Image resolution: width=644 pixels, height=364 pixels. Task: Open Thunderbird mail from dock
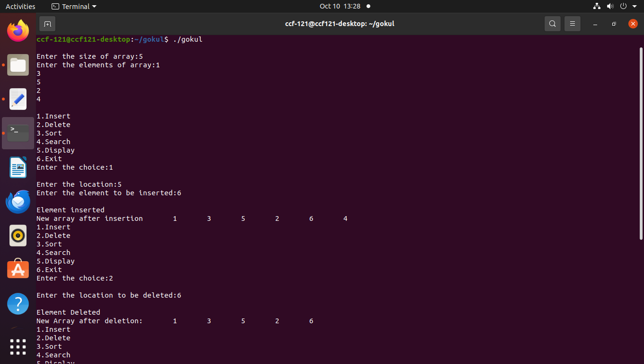pyautogui.click(x=18, y=201)
